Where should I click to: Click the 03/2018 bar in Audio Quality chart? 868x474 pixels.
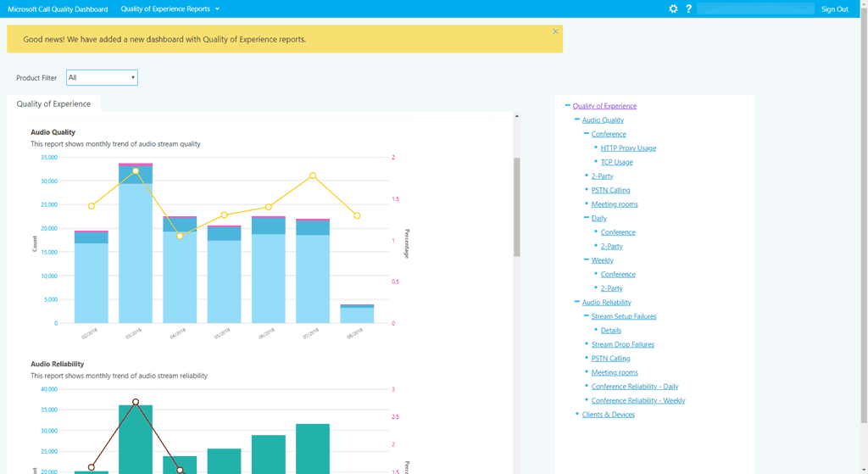tap(136, 254)
